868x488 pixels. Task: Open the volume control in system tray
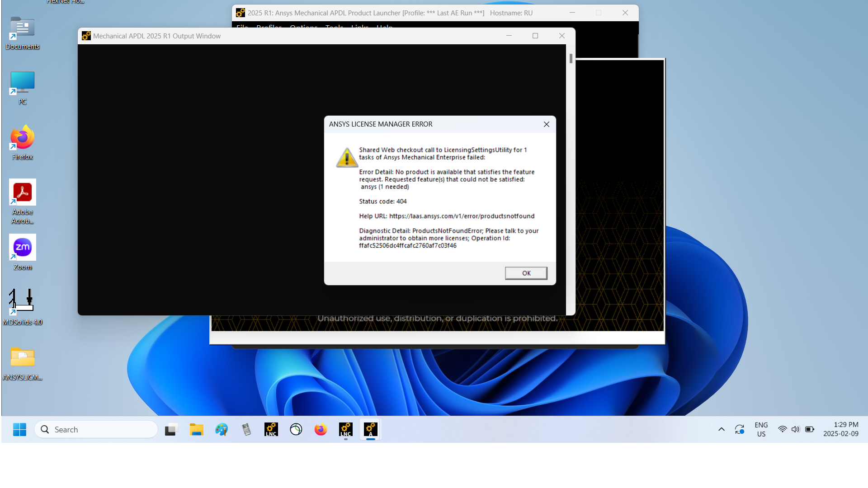click(796, 429)
